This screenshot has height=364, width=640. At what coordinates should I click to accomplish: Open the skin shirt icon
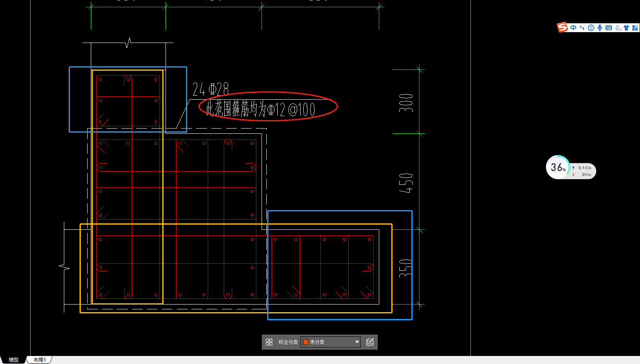pyautogui.click(x=626, y=28)
